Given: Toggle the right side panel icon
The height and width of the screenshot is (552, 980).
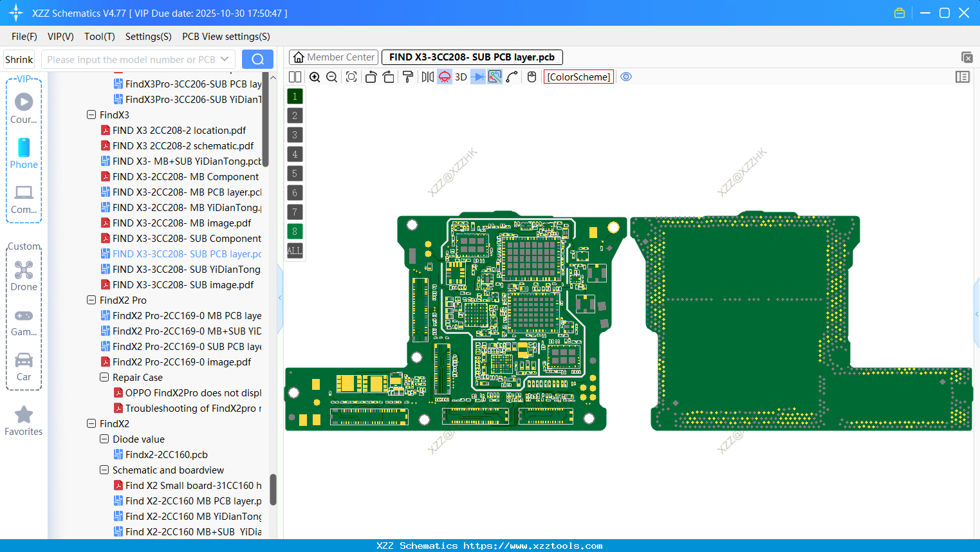Looking at the screenshot, I should point(963,77).
